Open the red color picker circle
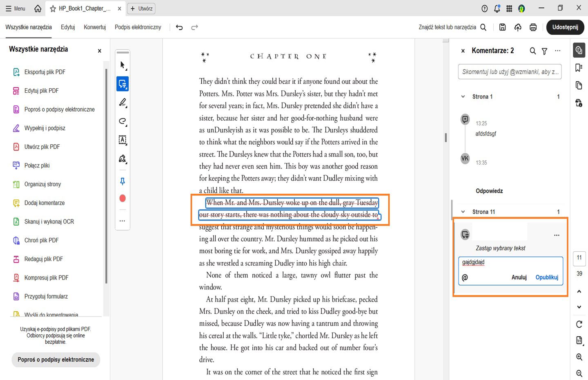Screen dimensions: 588x380 click(122, 199)
